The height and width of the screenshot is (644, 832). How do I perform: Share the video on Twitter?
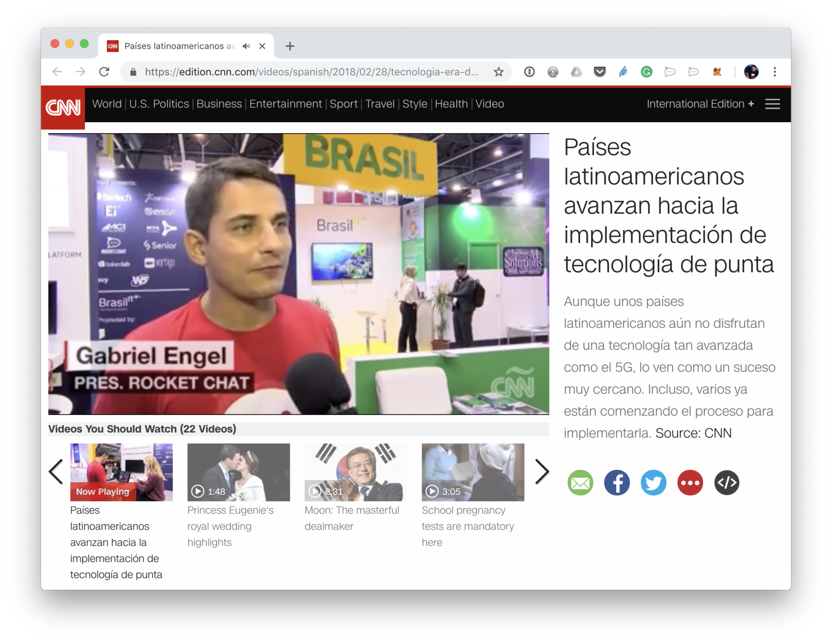coord(653,482)
